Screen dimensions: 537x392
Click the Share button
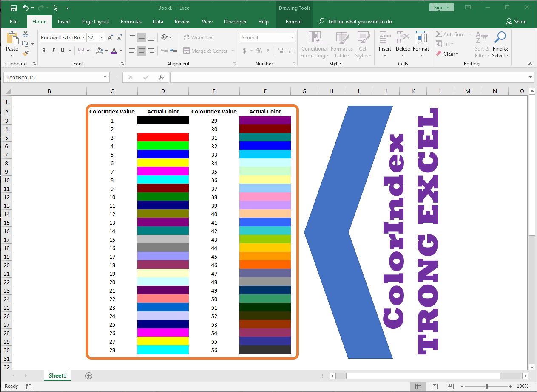[x=516, y=22]
